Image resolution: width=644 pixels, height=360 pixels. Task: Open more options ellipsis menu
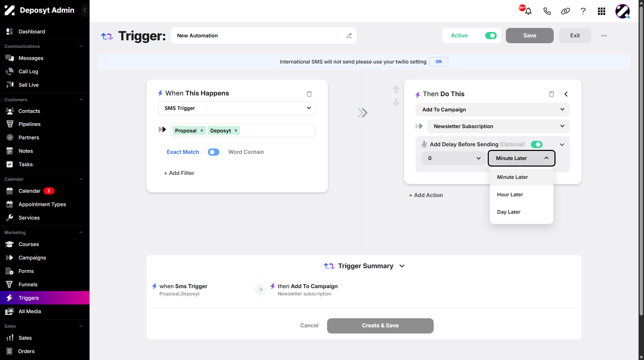click(604, 36)
